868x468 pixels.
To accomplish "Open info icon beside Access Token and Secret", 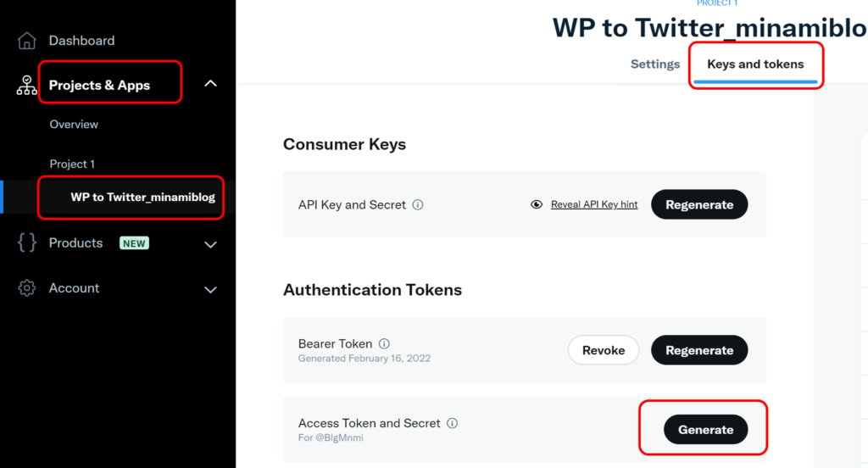I will pyautogui.click(x=453, y=423).
